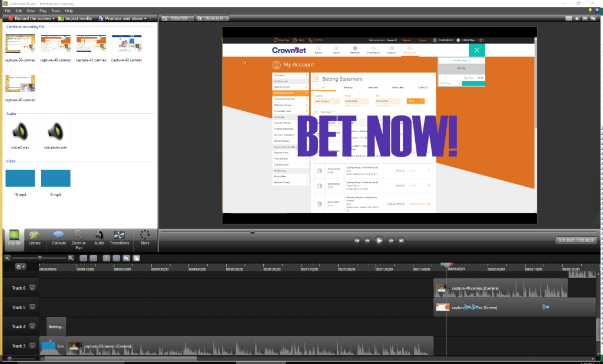The width and height of the screenshot is (603, 364).
Task: Toggle the lock on Track 3
Action: (x=32, y=346)
